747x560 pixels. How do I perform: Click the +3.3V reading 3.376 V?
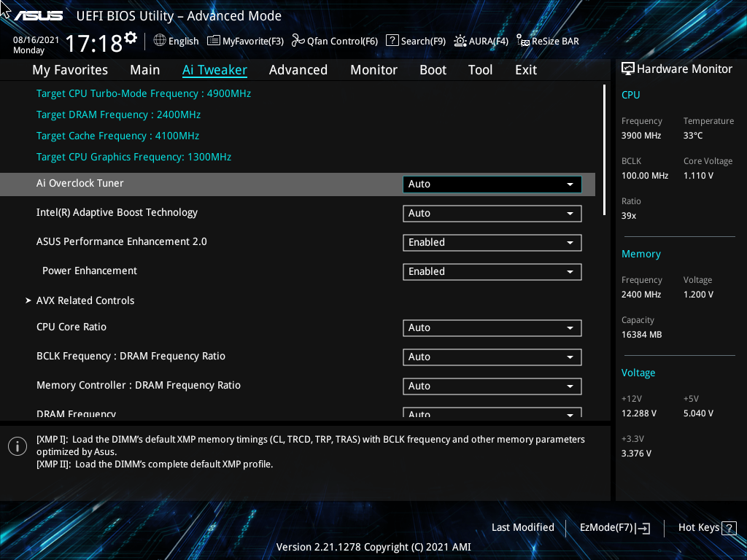[636, 454]
